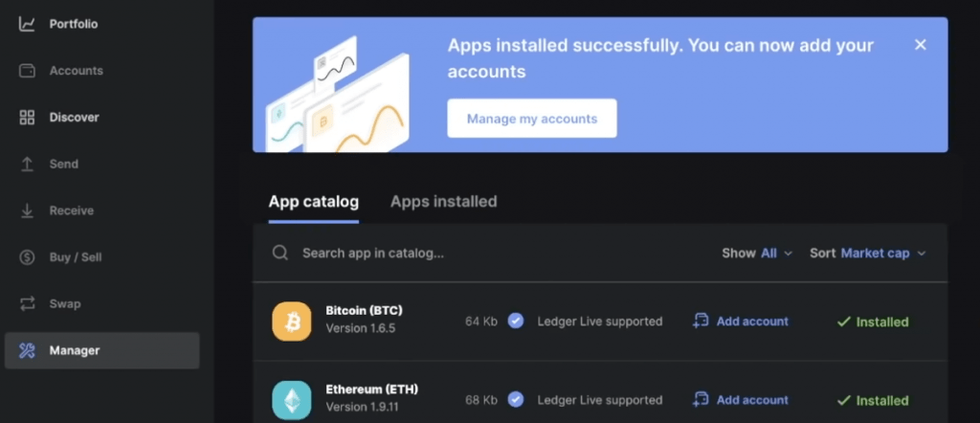Open the Portfolio chart icon

pyautogui.click(x=27, y=24)
